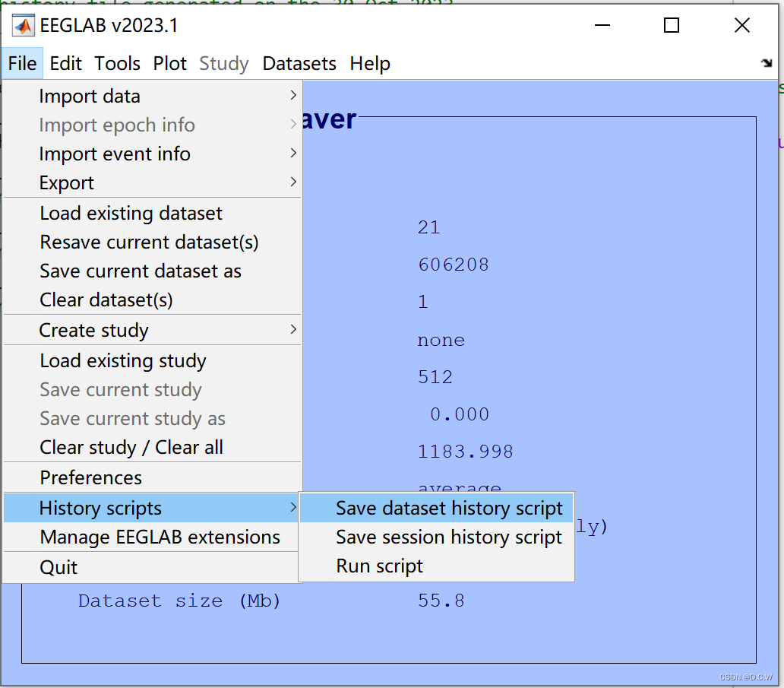This screenshot has height=688, width=784.
Task: Click the value 'none'
Action: click(x=441, y=341)
